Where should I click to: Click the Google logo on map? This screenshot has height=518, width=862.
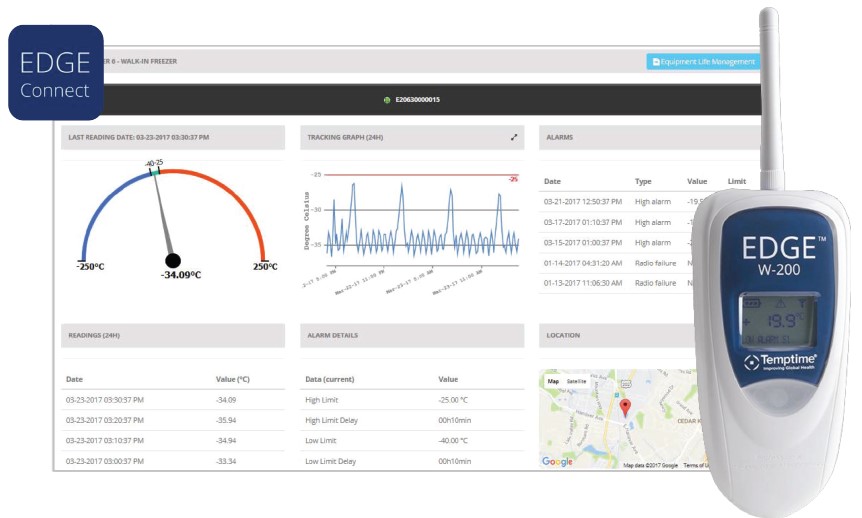[557, 461]
